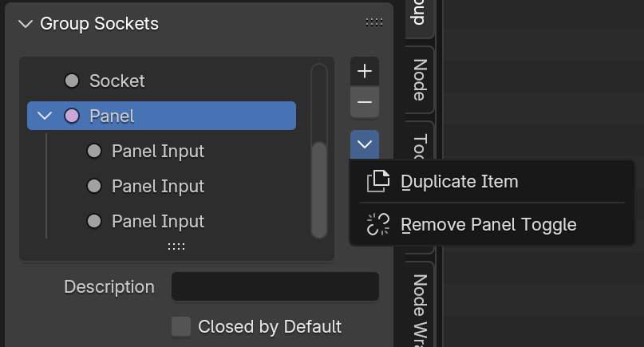Open the Node Wrangler sidebar tab
The height and width of the screenshot is (347, 644).
click(420, 307)
